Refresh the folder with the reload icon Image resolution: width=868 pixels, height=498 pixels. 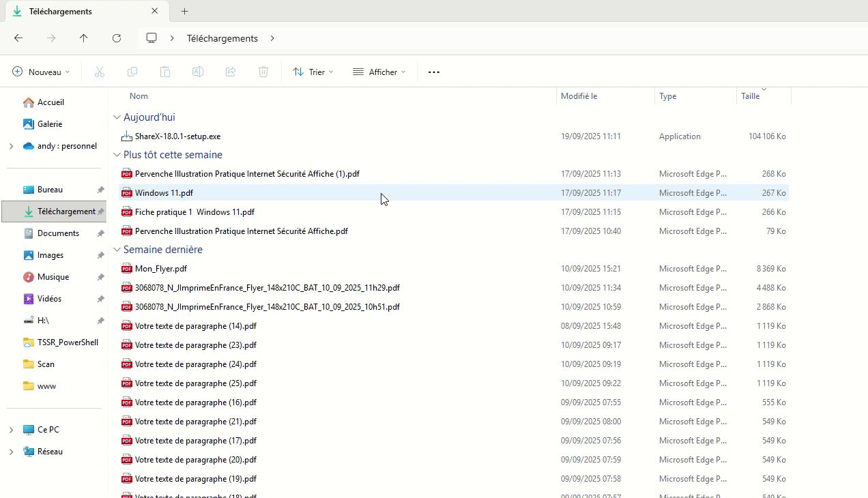117,38
